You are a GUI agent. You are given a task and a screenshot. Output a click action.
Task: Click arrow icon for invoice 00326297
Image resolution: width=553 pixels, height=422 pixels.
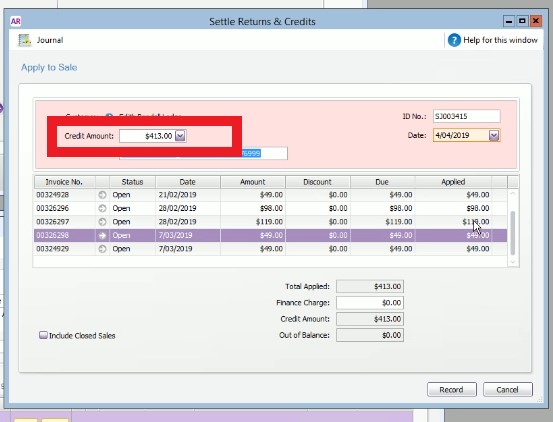coord(102,222)
